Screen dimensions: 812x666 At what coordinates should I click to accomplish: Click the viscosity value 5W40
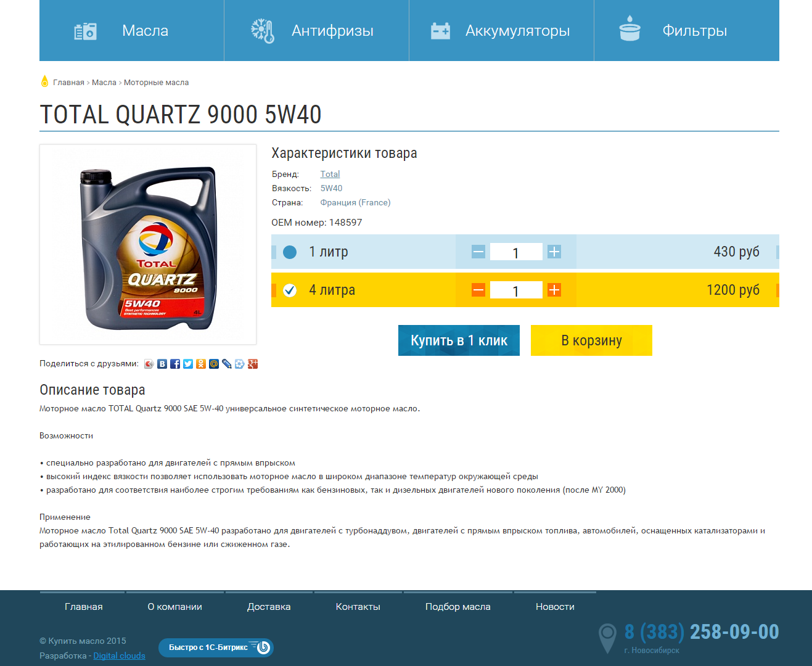coord(331,188)
